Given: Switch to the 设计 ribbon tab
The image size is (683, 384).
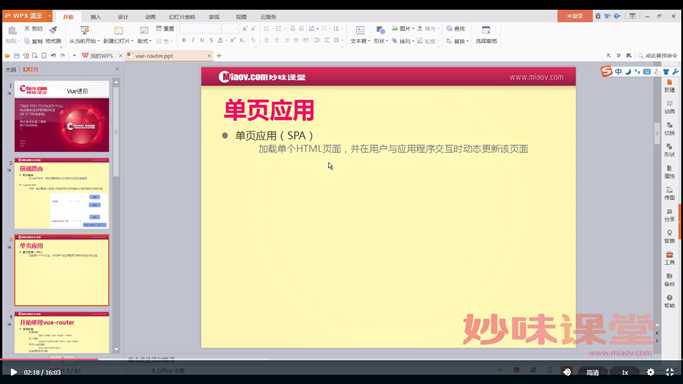Looking at the screenshot, I should 123,17.
